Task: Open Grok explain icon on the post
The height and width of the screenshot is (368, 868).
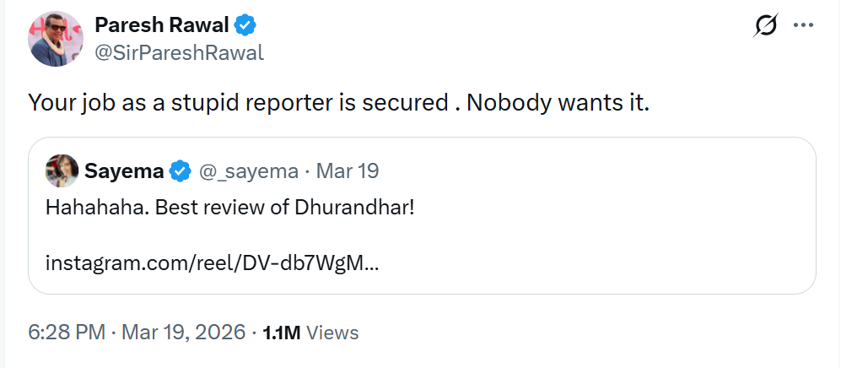Action: coord(765,26)
